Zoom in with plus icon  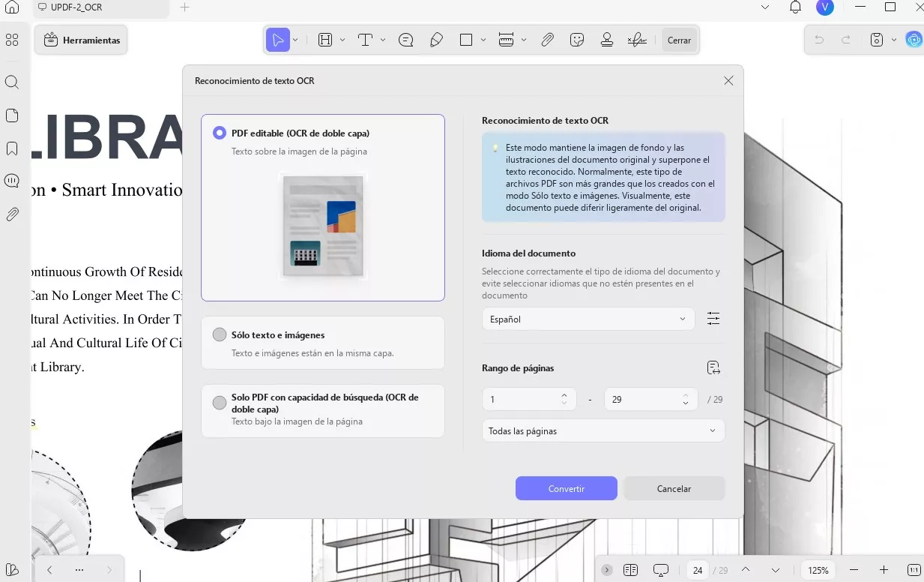884,570
